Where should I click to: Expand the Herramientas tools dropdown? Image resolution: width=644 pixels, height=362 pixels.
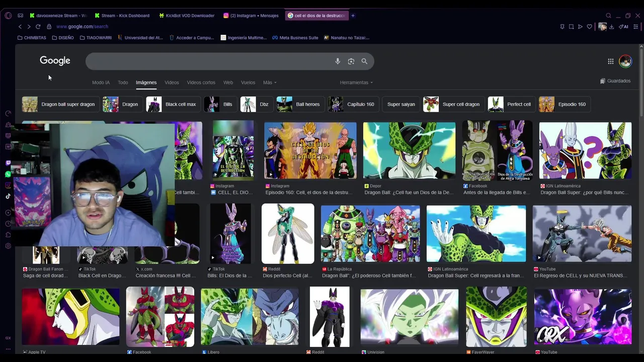pyautogui.click(x=356, y=82)
